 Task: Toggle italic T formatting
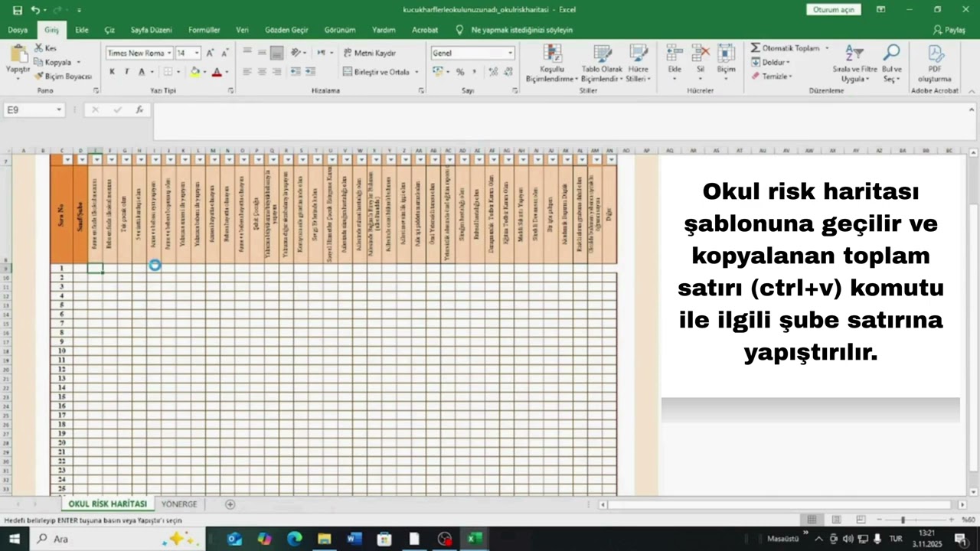(x=126, y=72)
